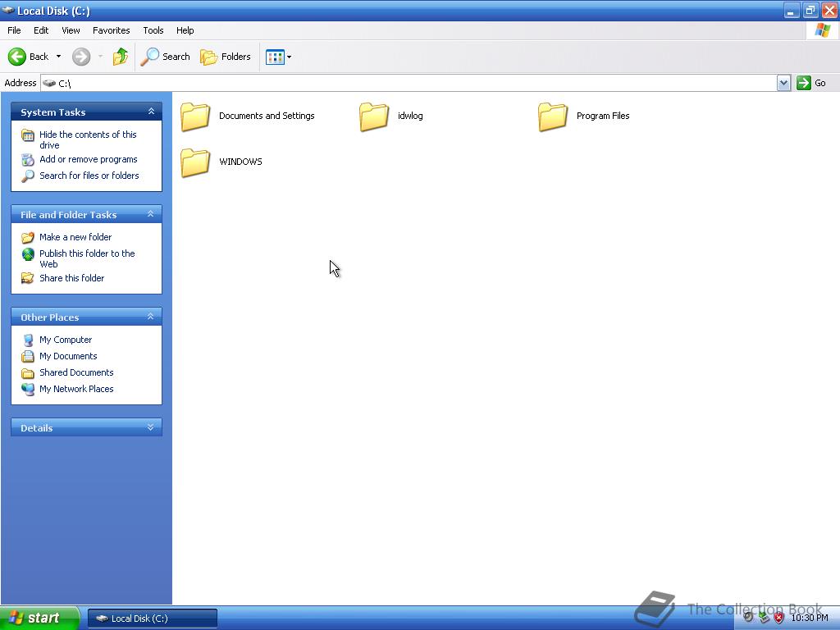Open the Favorites menu
The width and height of the screenshot is (840, 630).
[x=112, y=30]
